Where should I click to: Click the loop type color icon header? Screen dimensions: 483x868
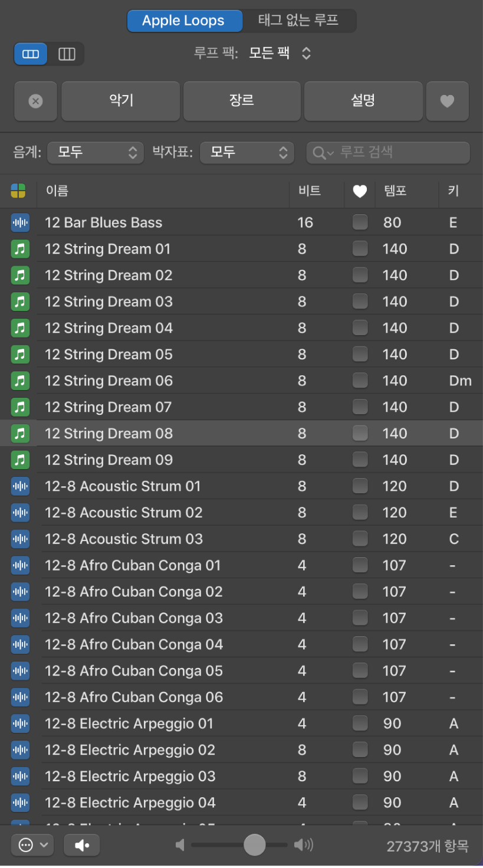click(18, 191)
